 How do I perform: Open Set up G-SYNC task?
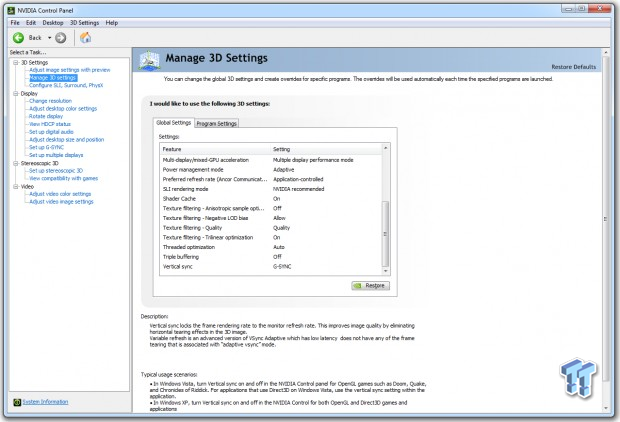click(x=46, y=148)
